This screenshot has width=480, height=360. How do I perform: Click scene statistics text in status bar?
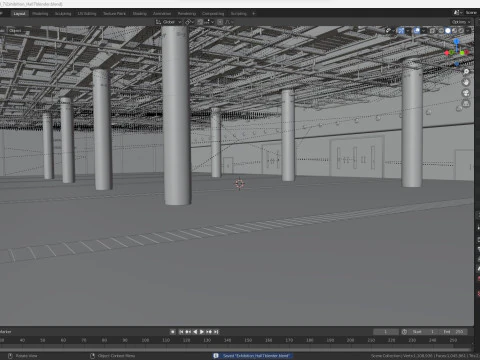click(x=425, y=356)
